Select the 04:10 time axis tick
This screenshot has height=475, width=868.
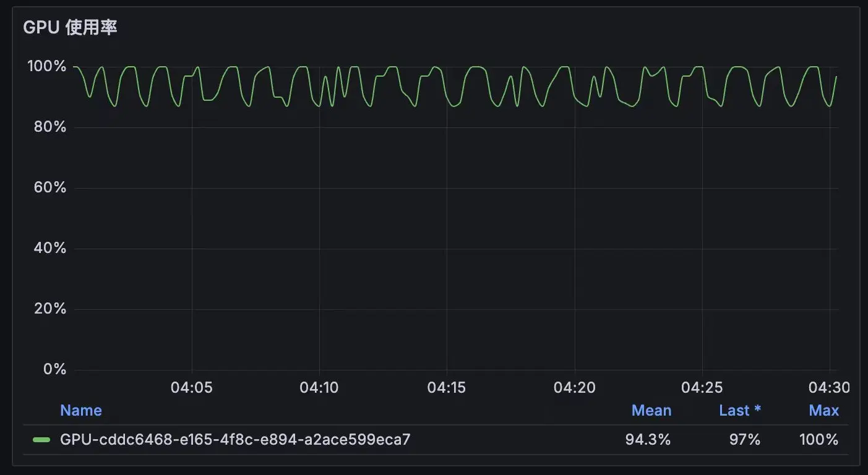[x=319, y=388]
